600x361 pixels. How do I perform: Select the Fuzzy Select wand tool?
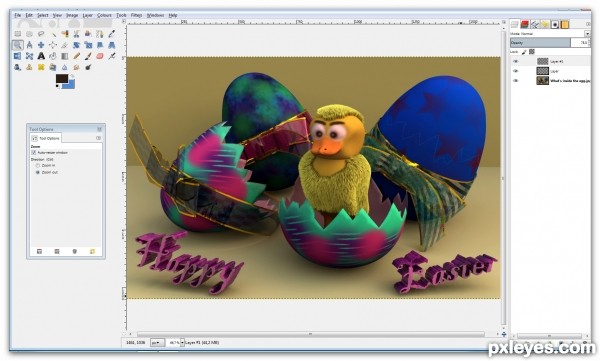point(53,34)
